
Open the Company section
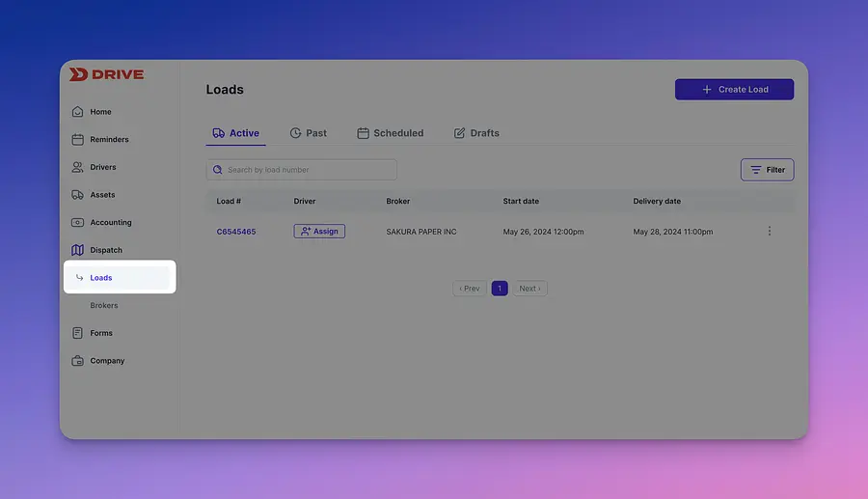107,361
